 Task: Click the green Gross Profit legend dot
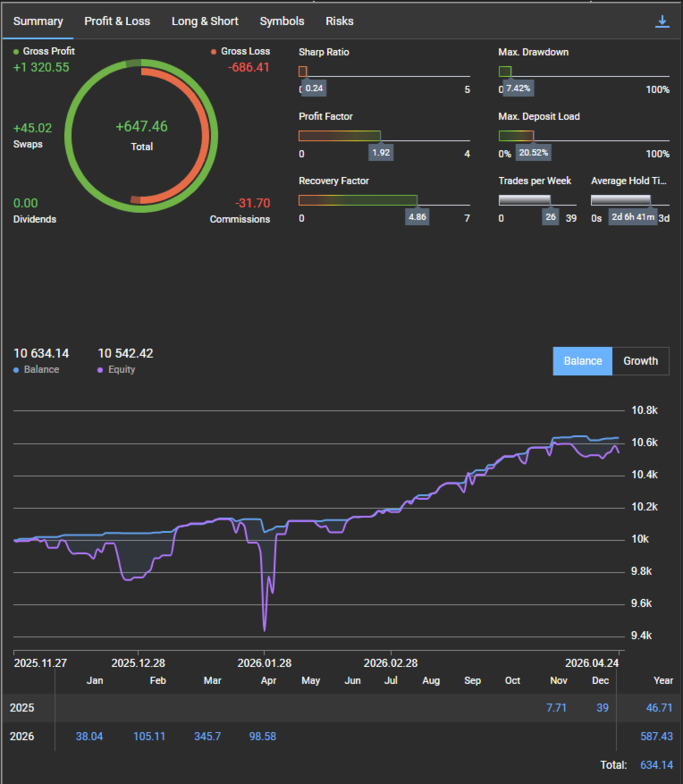tap(17, 52)
